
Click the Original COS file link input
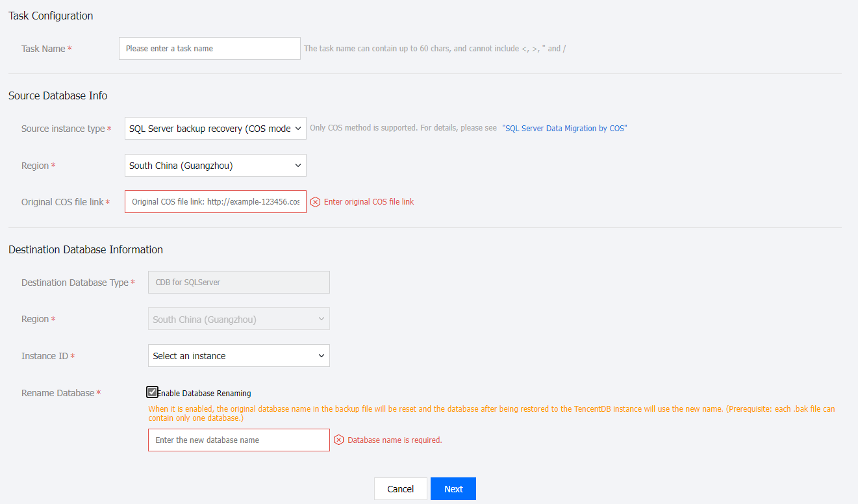(215, 202)
